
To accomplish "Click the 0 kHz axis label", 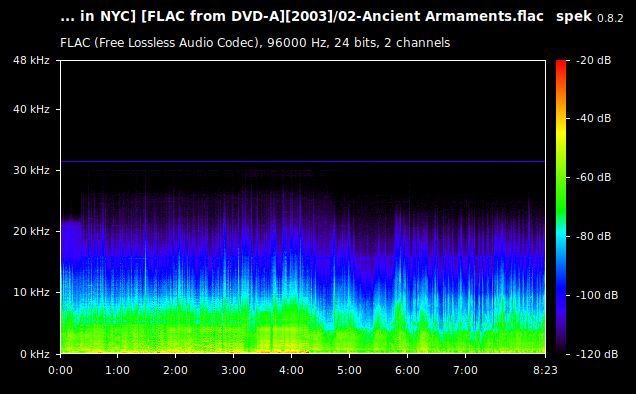I will 35,354.
